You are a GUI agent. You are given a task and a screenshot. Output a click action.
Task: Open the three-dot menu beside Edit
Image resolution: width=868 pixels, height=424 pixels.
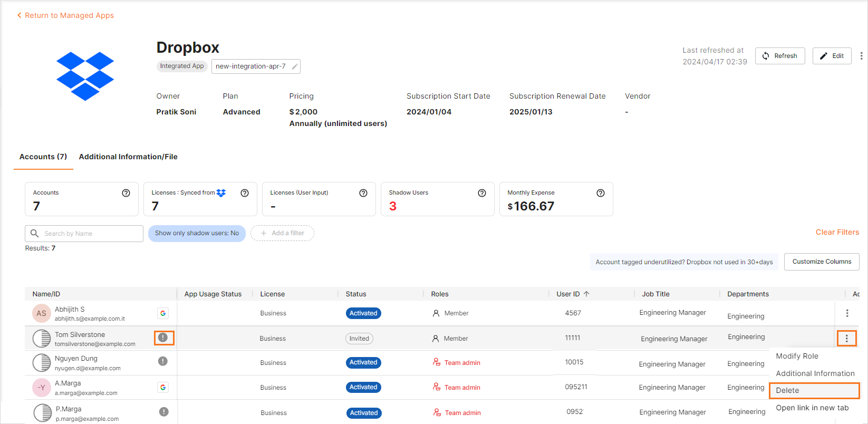coord(861,56)
